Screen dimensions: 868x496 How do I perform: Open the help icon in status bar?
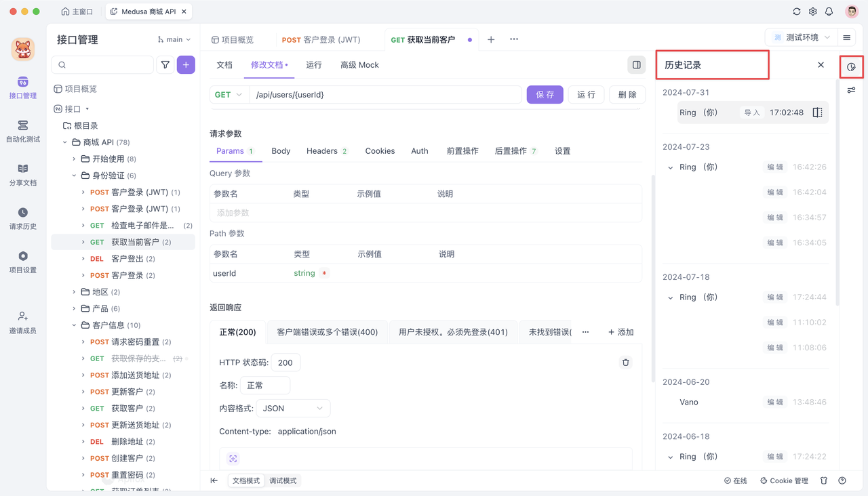pyautogui.click(x=842, y=480)
